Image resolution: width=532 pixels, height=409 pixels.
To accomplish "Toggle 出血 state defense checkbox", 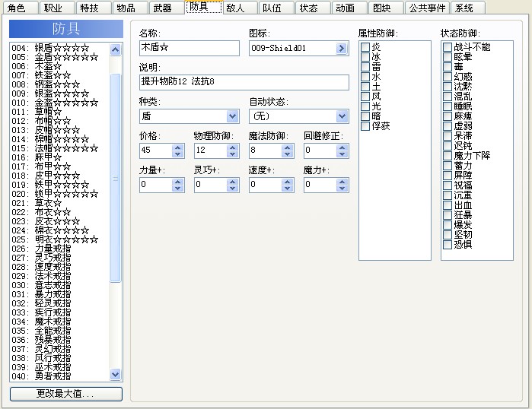I will click(x=448, y=205).
